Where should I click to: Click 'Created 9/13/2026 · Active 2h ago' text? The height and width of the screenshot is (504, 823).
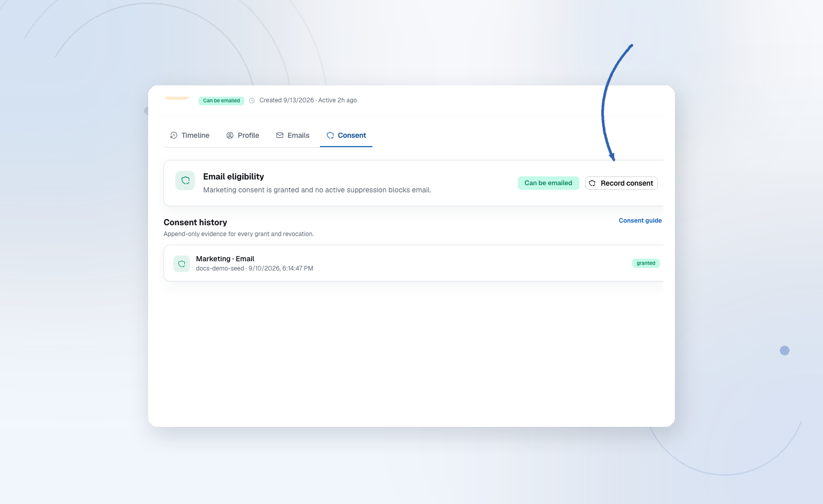(308, 100)
